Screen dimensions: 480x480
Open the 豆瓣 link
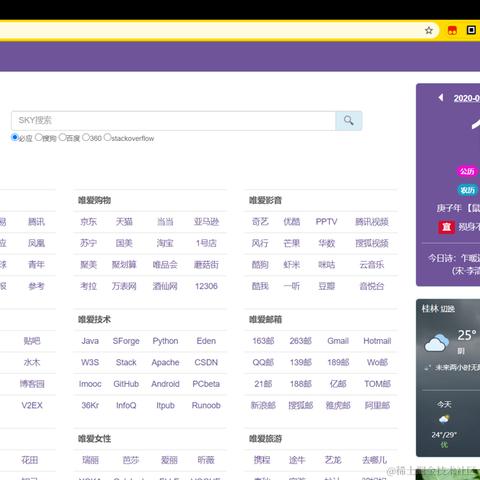tap(326, 286)
